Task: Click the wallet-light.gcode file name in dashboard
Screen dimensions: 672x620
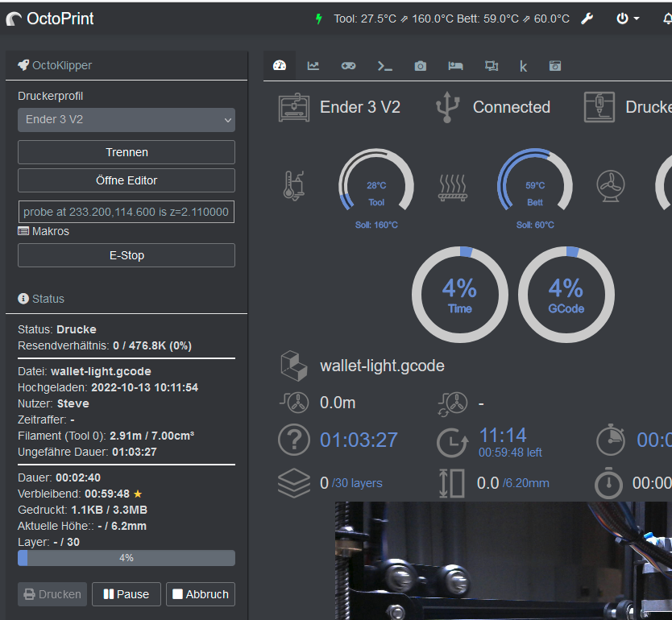Action: [382, 366]
